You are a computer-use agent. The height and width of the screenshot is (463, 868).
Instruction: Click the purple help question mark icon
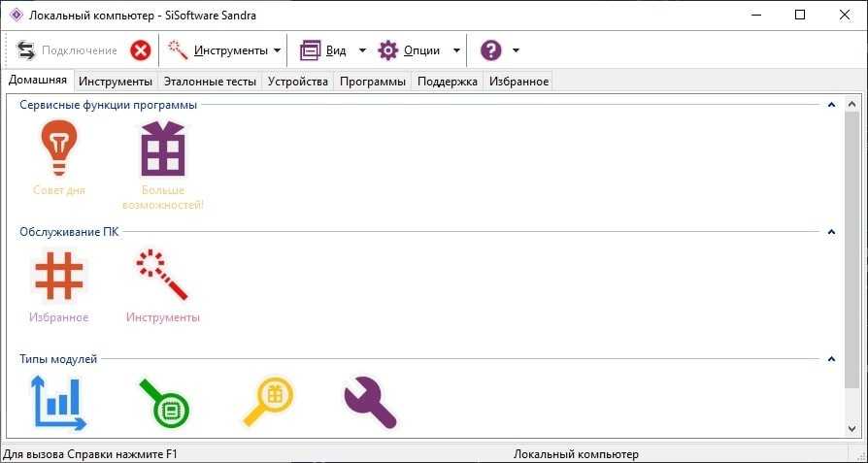point(491,50)
